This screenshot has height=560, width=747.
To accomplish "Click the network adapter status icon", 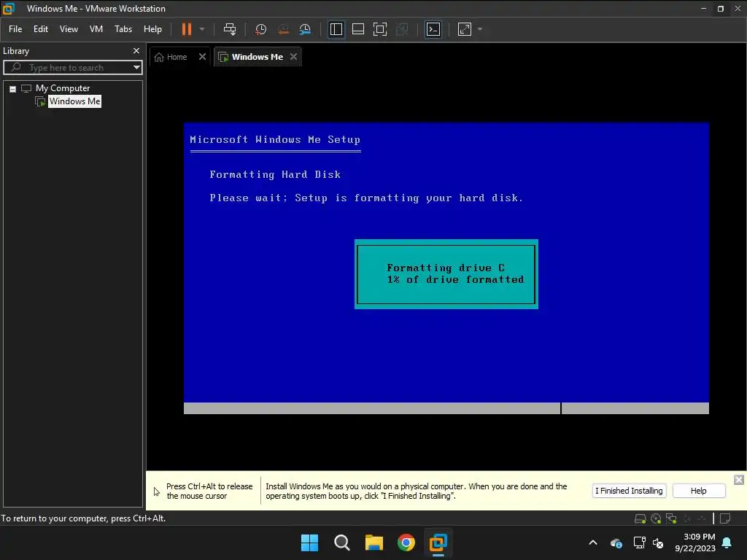I will [671, 518].
